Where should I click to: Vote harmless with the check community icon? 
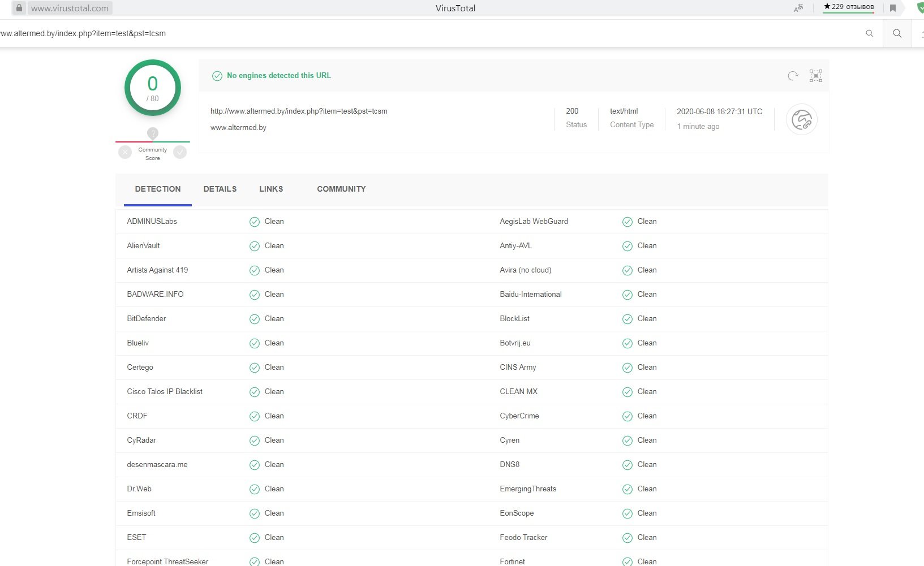coord(180,152)
